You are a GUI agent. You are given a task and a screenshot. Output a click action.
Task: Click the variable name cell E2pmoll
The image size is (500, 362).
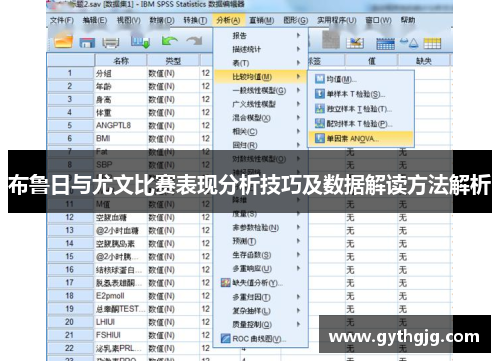click(x=121, y=296)
